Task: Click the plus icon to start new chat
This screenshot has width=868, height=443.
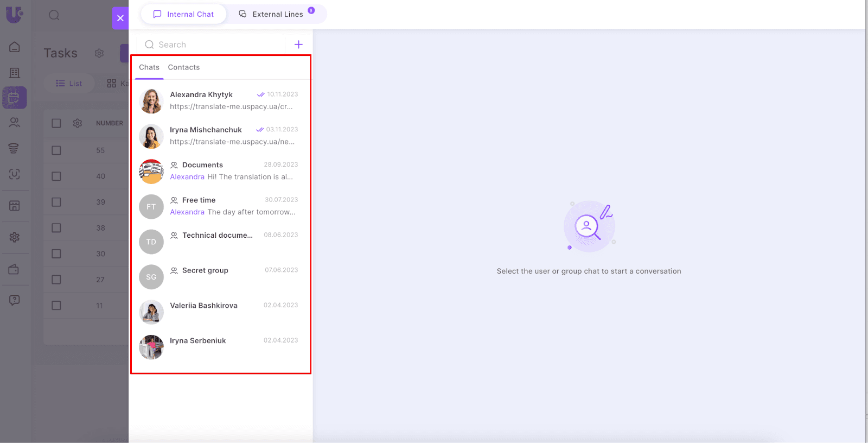Action: [x=298, y=45]
